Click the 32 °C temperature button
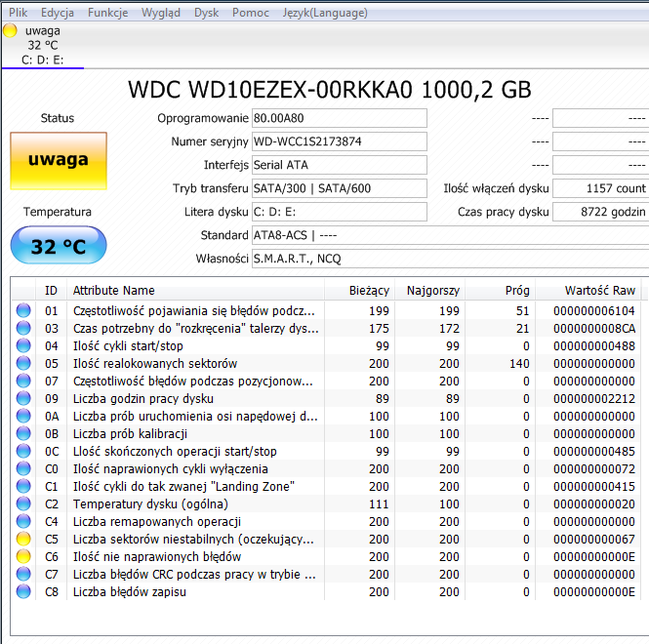The width and height of the screenshot is (649, 644). 59,246
